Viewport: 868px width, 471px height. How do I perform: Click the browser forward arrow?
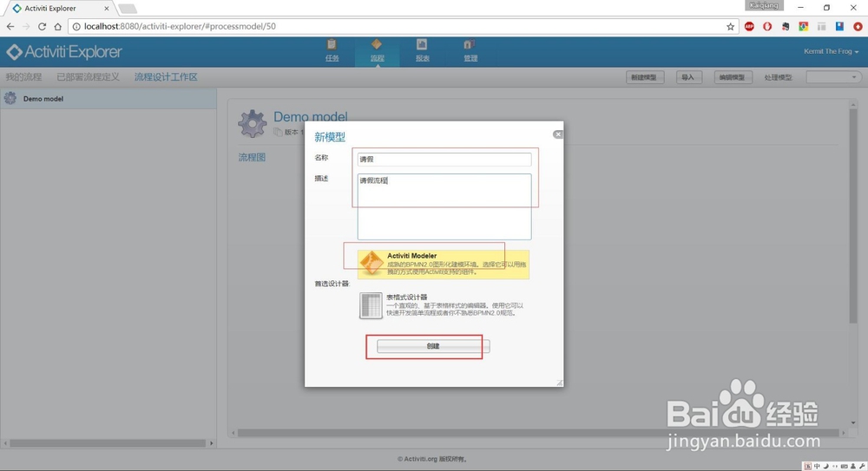[x=26, y=26]
